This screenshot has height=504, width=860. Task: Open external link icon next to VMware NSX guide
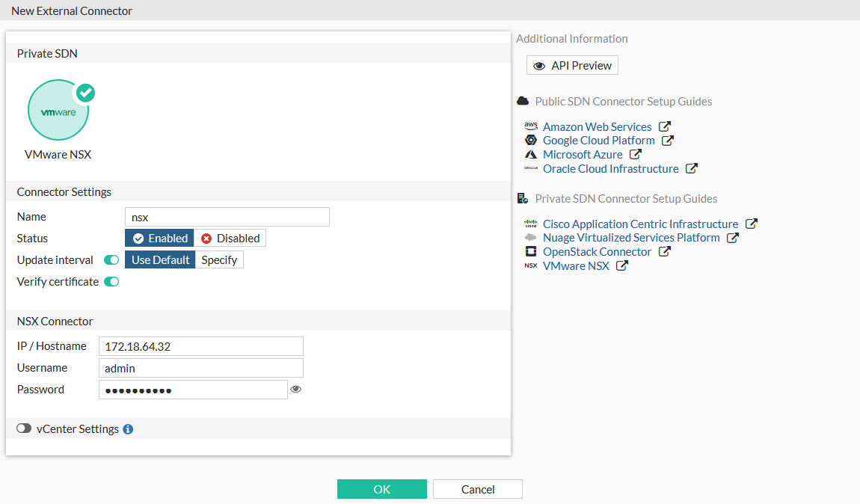622,265
